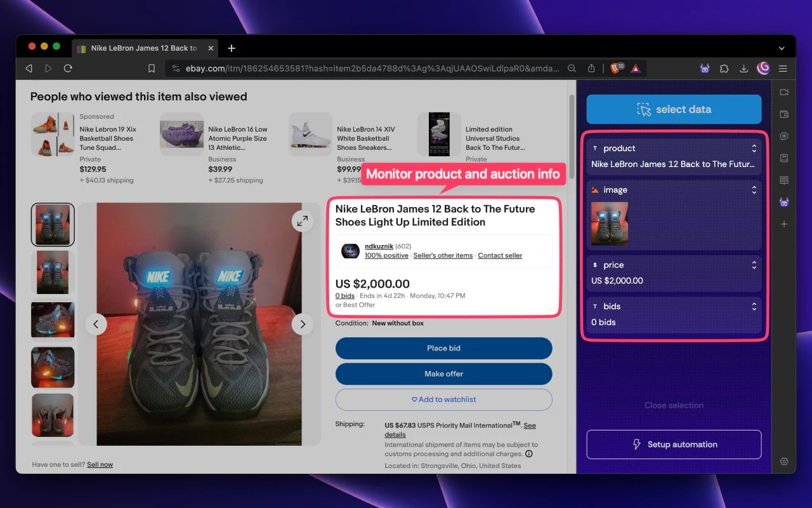Click the info icon after customs charges text
This screenshot has width=812, height=508.
(x=529, y=454)
